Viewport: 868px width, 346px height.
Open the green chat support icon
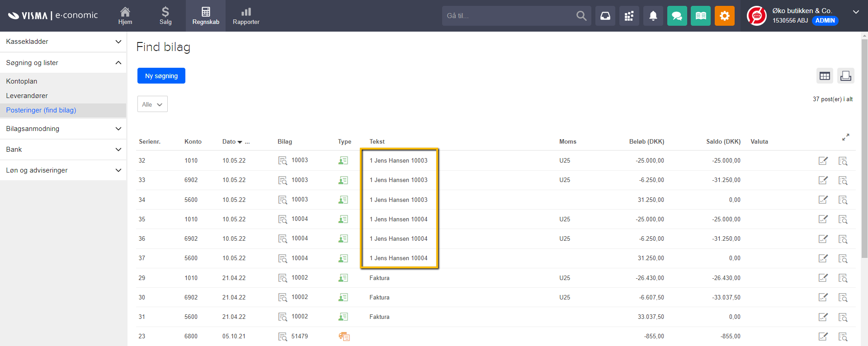click(x=677, y=16)
